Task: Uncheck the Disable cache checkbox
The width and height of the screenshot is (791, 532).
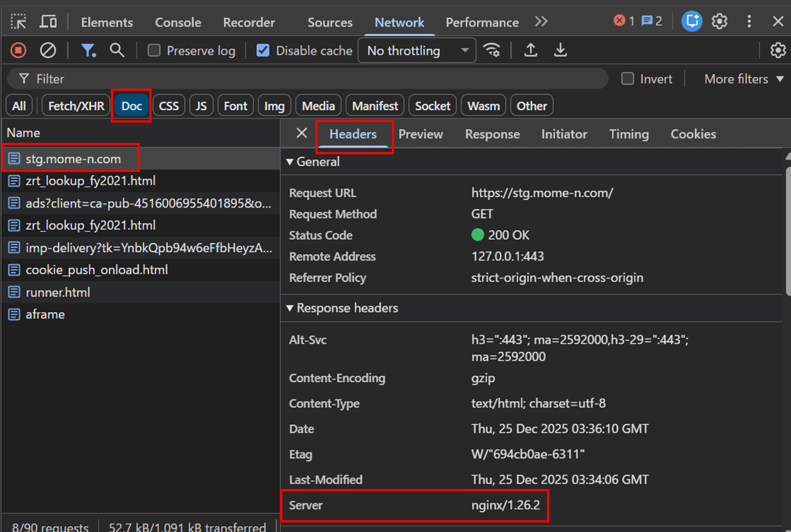Action: pyautogui.click(x=263, y=50)
